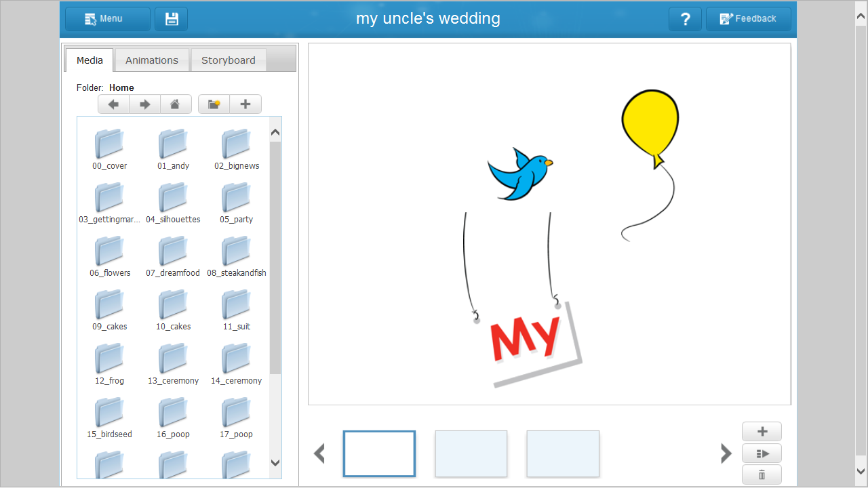The height and width of the screenshot is (488, 868).
Task: Open the Menu button
Action: [x=108, y=19]
